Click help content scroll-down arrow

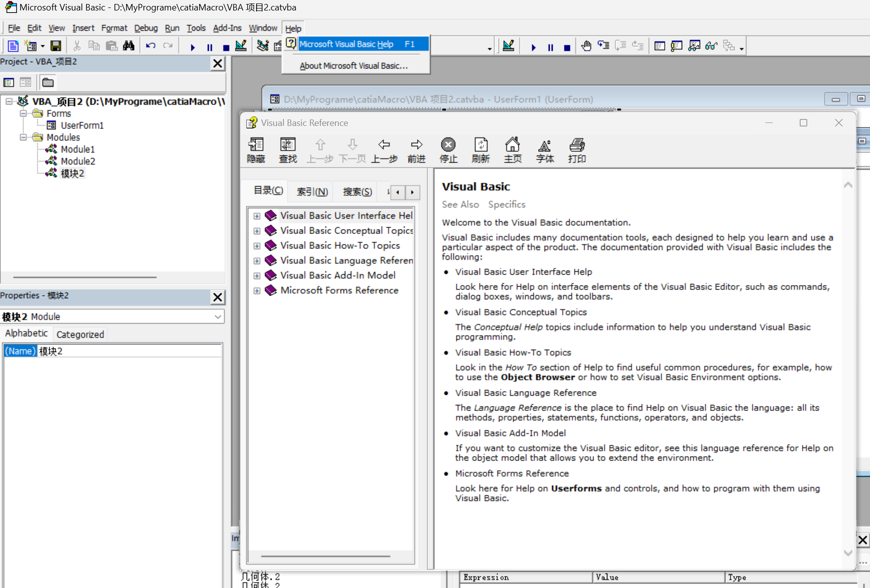848,553
